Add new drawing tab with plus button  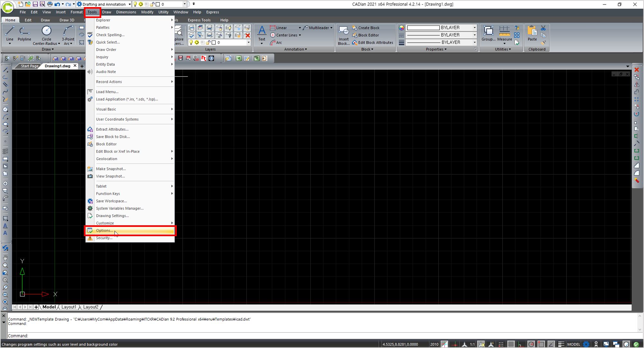(x=82, y=66)
